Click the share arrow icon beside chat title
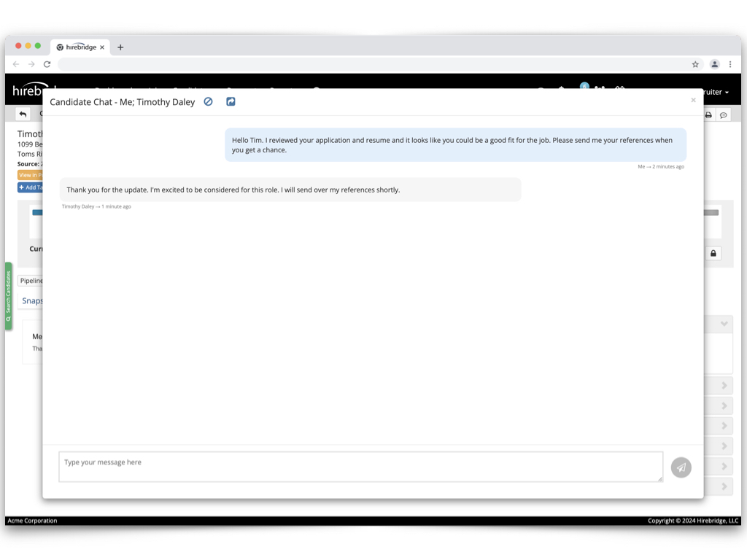This screenshot has height=560, width=747. click(231, 102)
